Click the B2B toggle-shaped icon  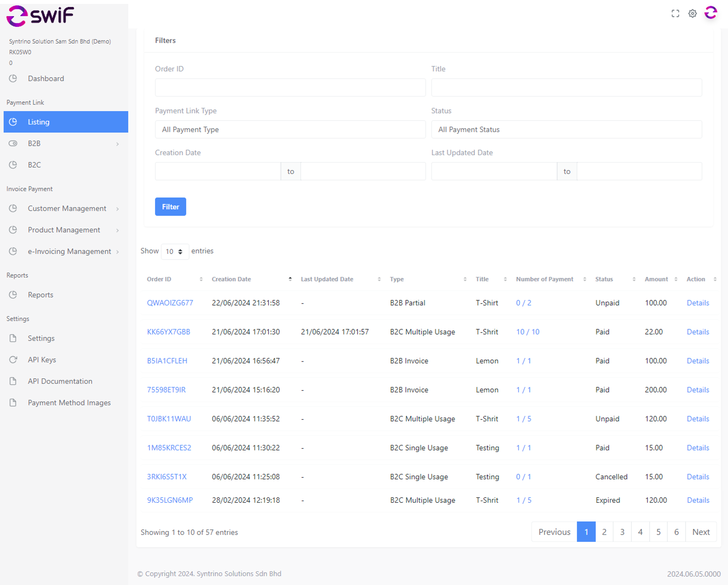click(x=13, y=143)
